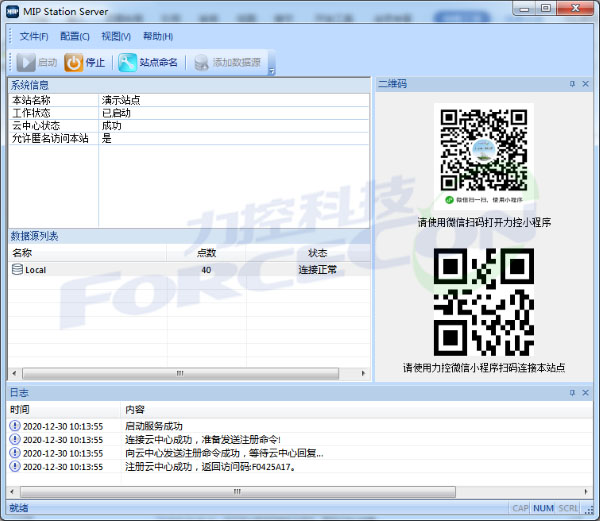This screenshot has width=600, height=521.
Task: Close the 日志 log panel
Action: pos(585,392)
